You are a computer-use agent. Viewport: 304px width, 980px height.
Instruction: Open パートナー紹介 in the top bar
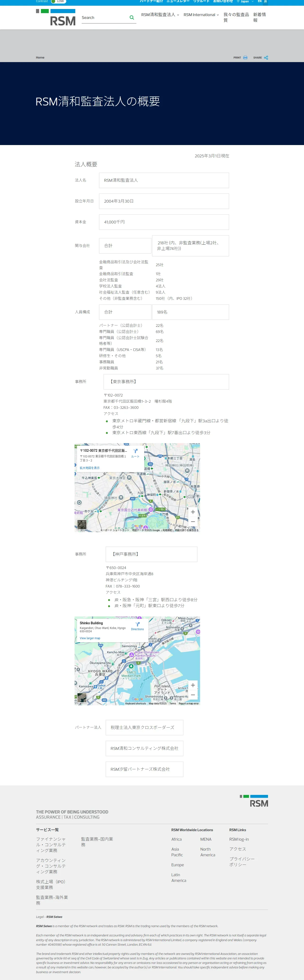click(151, 1)
